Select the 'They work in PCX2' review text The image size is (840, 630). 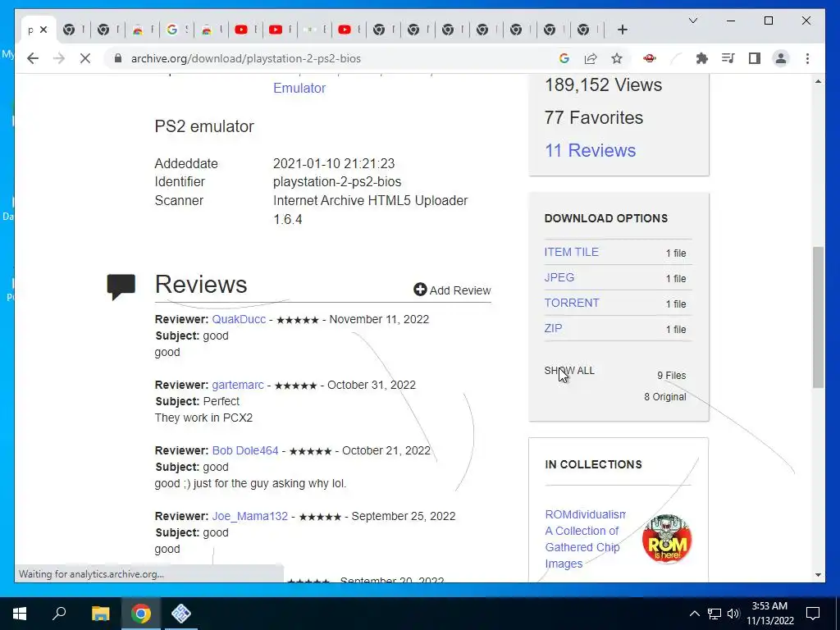tap(203, 418)
